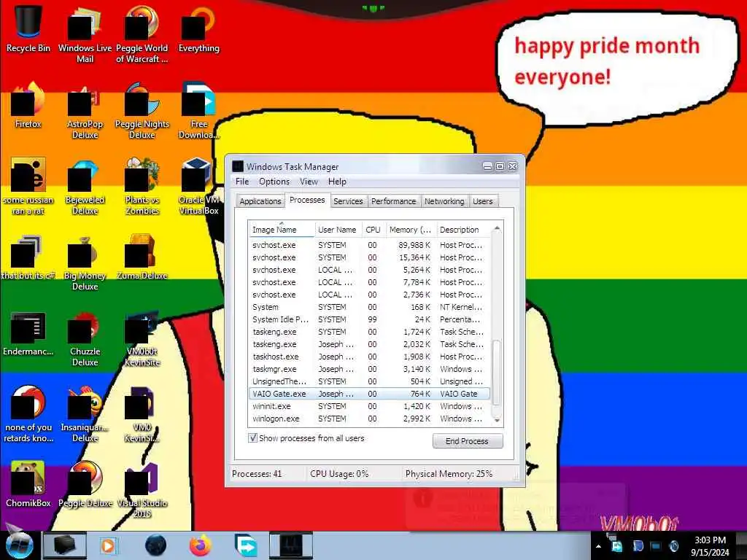Select svchost.exe row using 89,988 K
Image resolution: width=747 pixels, height=560 pixels.
pos(370,245)
